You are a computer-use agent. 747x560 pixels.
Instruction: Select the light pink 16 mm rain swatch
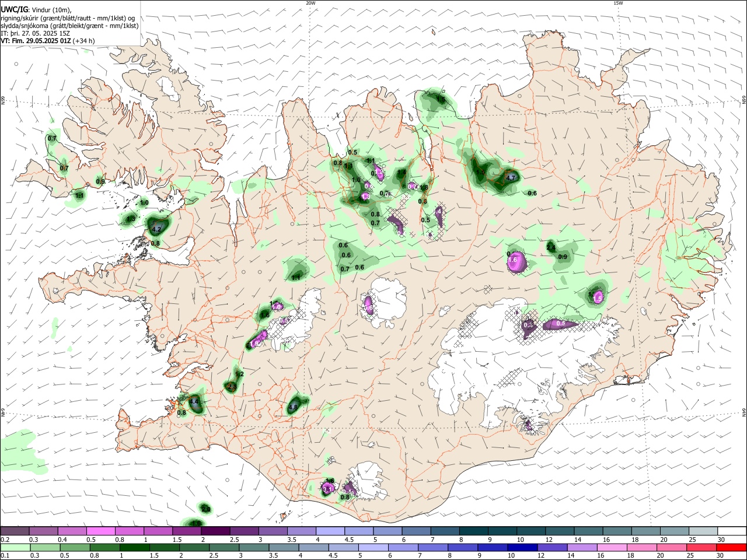pos(612,547)
